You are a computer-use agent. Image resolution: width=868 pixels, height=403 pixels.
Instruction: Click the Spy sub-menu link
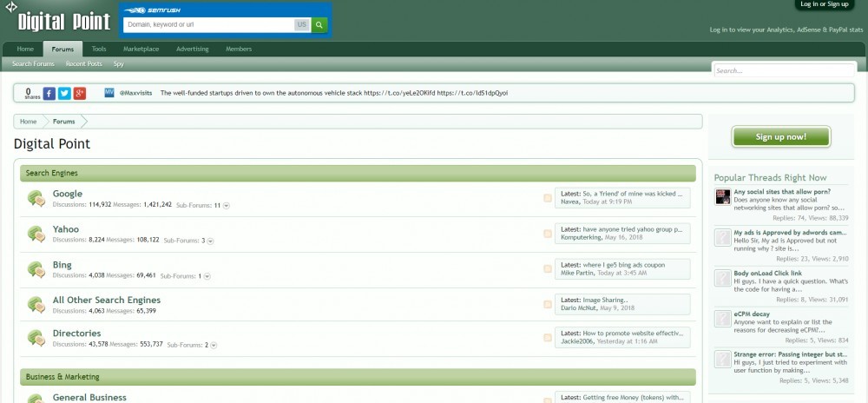(118, 64)
